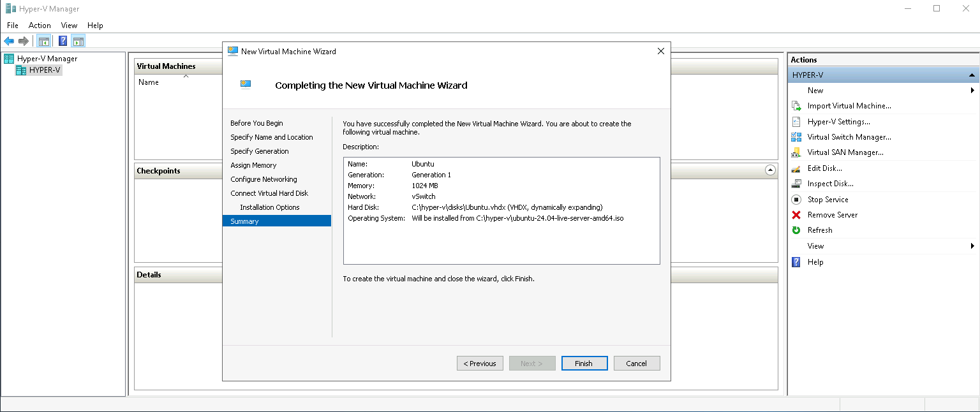Screen dimensions: 980x412
Task: Go back with the Previous button
Action: [x=480, y=364]
